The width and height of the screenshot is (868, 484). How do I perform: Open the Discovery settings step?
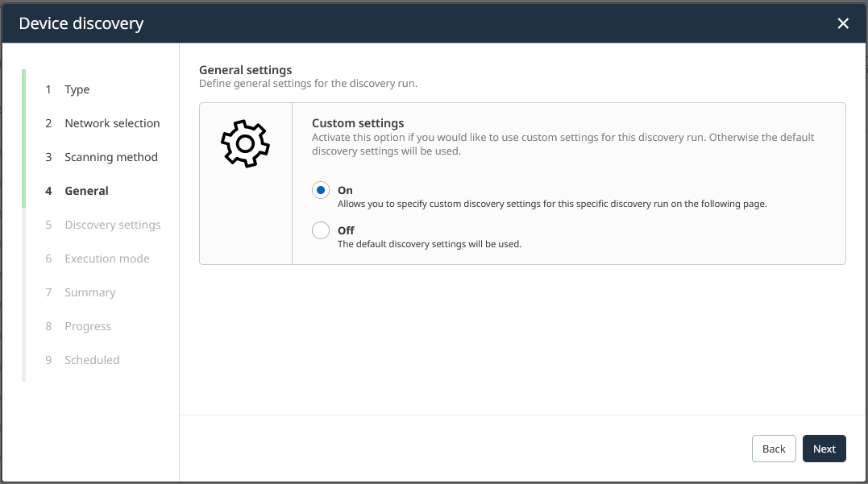pos(112,225)
